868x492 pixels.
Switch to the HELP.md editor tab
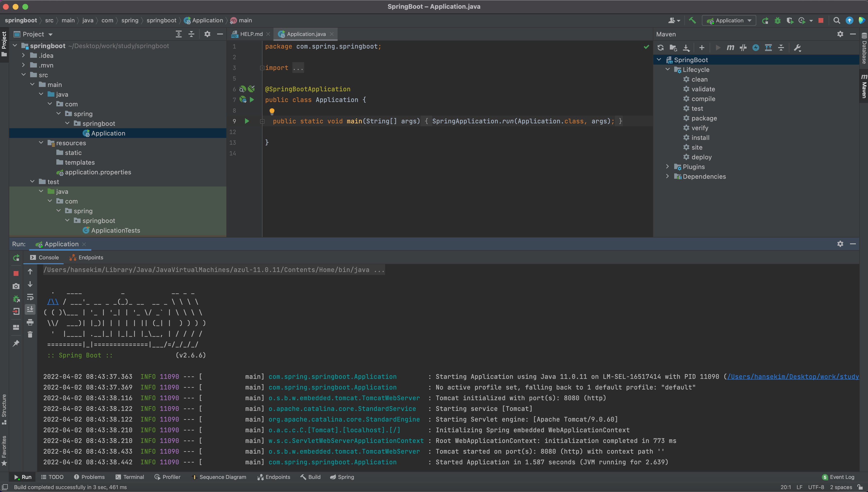(251, 34)
